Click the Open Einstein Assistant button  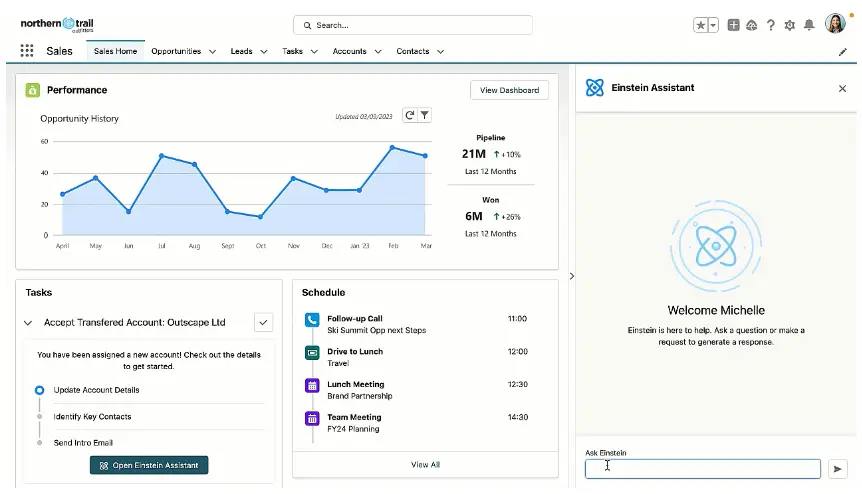pos(149,465)
